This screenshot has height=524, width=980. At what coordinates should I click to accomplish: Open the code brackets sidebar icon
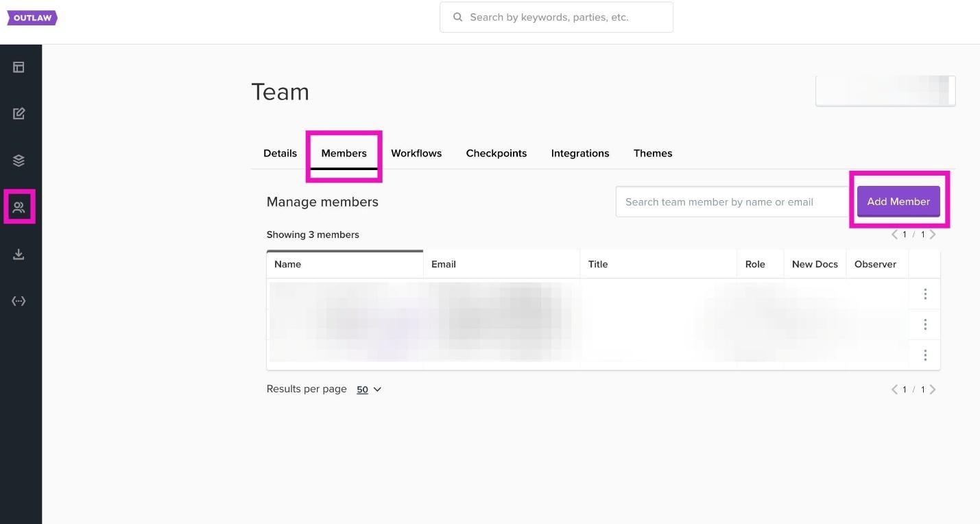(x=19, y=301)
